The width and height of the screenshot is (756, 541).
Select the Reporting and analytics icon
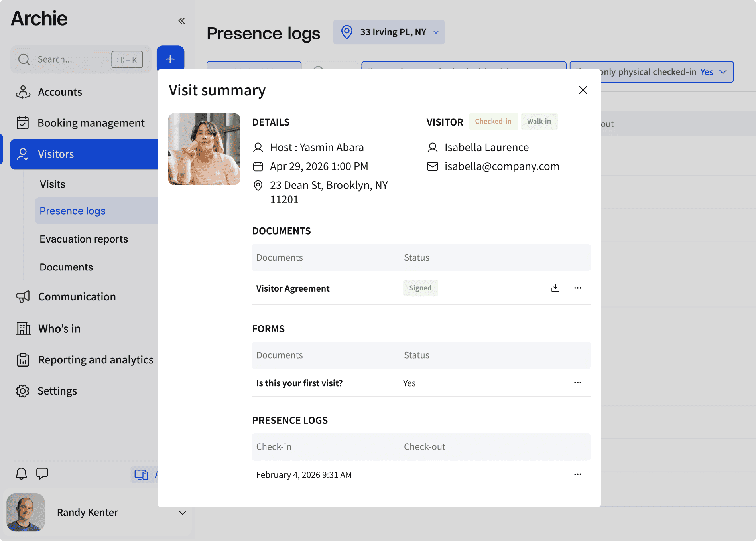click(x=23, y=359)
